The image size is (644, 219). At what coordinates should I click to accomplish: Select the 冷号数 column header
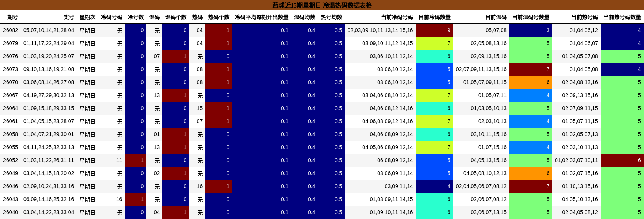pyautogui.click(x=136, y=17)
